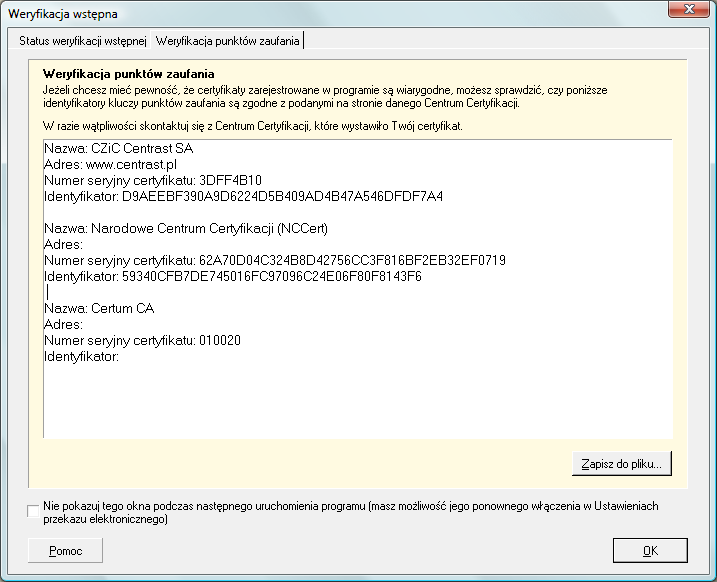The width and height of the screenshot is (717, 582).
Task: Click the empty Identyfikator line under Certum
Action: tap(81, 357)
